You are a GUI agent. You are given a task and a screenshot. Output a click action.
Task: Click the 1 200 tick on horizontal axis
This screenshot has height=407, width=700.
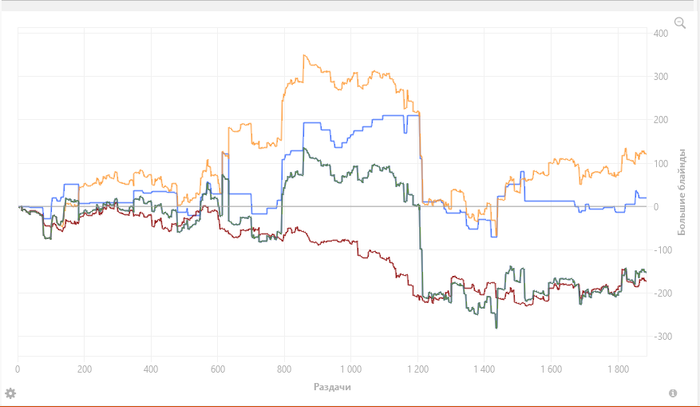416,368
